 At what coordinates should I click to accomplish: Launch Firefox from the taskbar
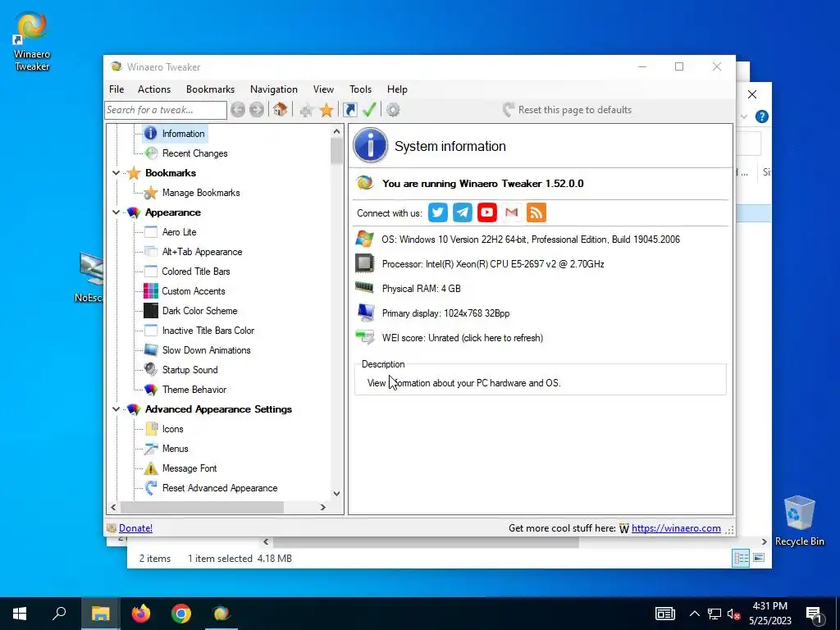(141, 614)
